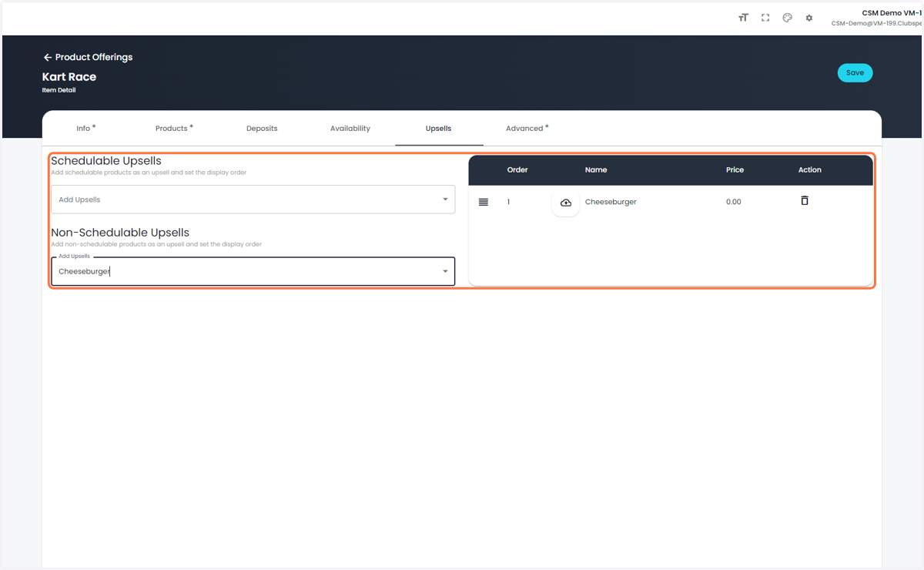Click the Schedulable Add Upsells input field
The width and height of the screenshot is (924, 570).
(253, 199)
